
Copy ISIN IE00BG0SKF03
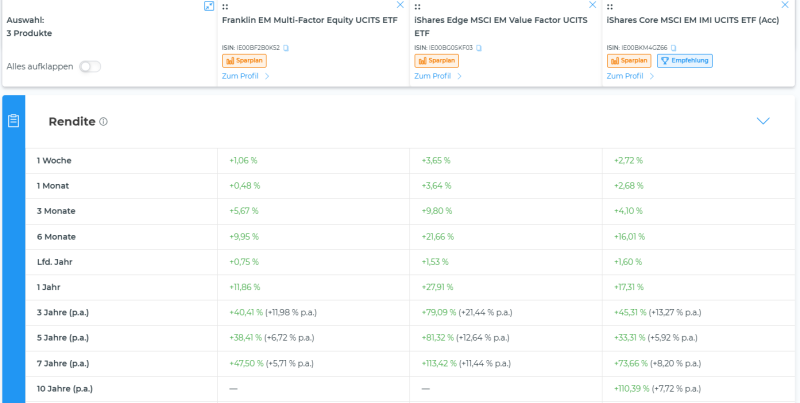479,48
